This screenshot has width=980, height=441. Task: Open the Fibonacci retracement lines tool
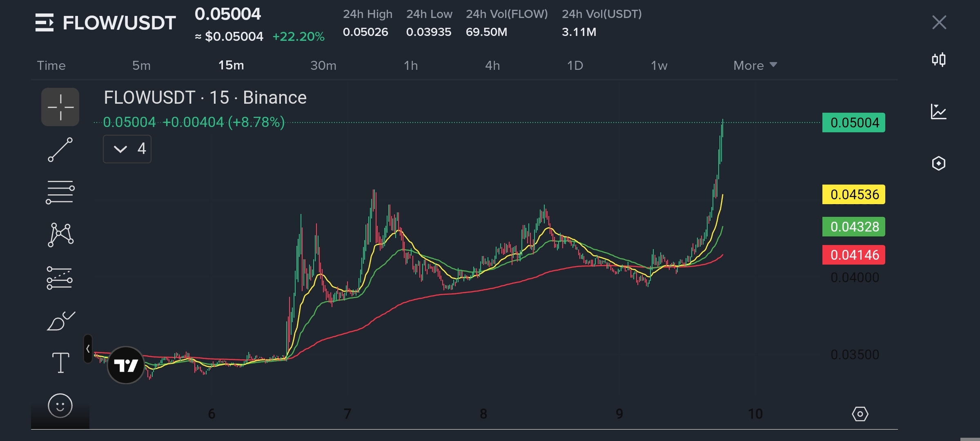pyautogui.click(x=60, y=192)
